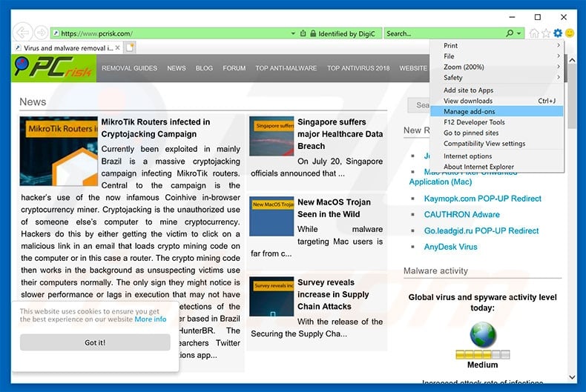Click the Singapore suffers article thumbnail
Screen dimensions: 586x392
[x=271, y=136]
